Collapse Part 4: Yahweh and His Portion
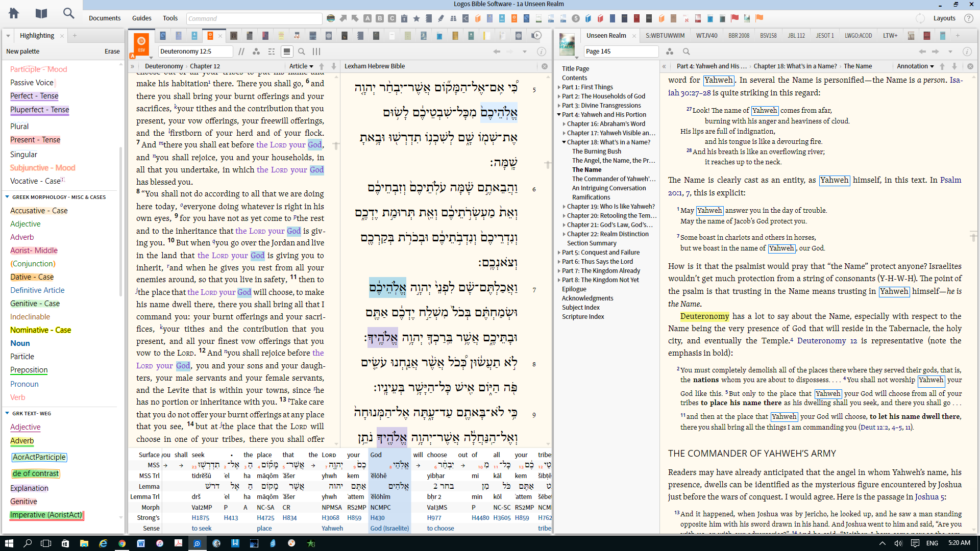Screen dimensions: 980x551 (559, 115)
